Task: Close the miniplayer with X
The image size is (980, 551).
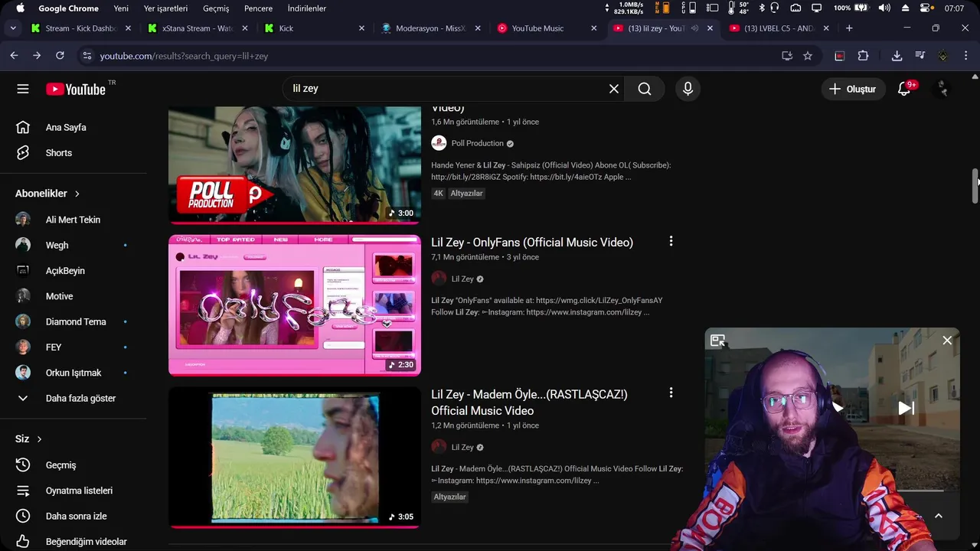Action: click(x=947, y=341)
